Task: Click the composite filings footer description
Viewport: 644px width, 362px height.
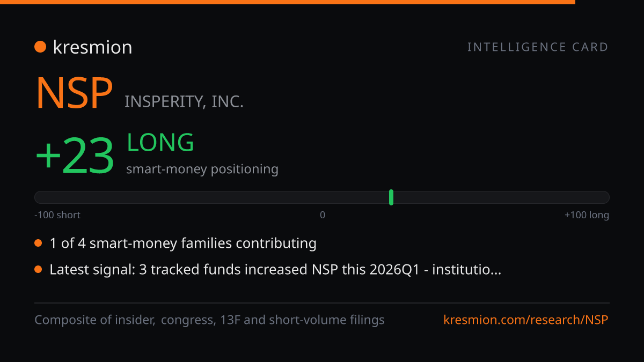Action: coord(210,320)
